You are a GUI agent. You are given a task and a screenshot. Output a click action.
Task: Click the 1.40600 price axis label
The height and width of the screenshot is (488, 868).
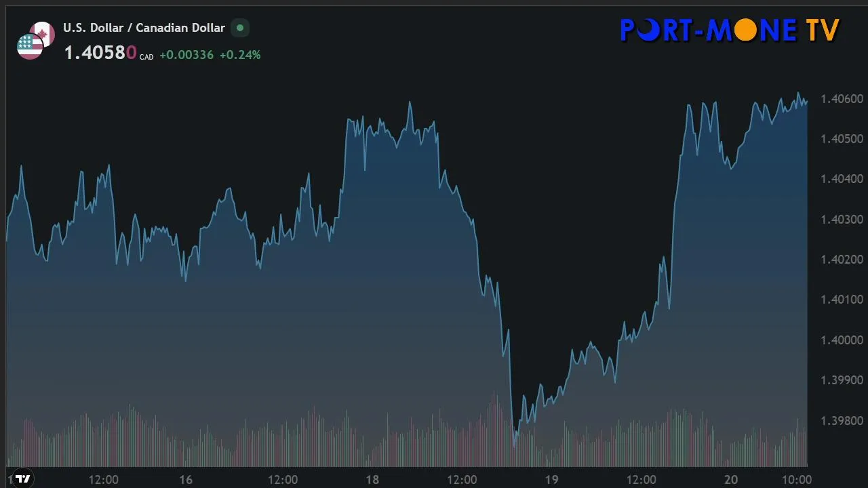(842, 99)
